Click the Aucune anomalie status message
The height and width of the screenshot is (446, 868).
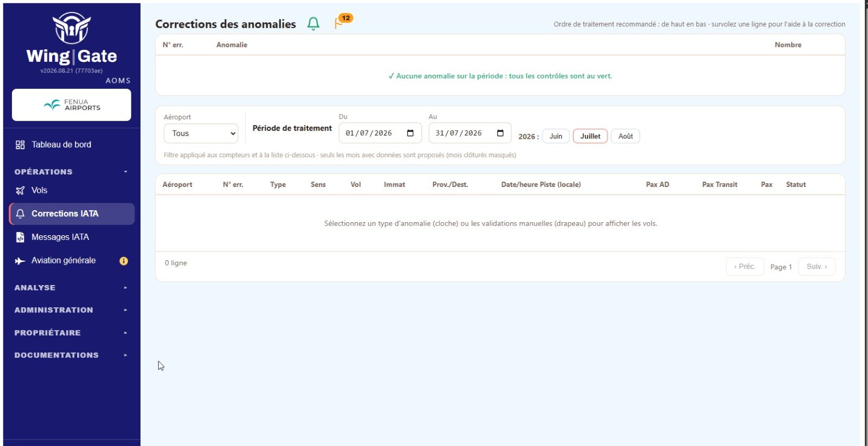[x=500, y=76]
